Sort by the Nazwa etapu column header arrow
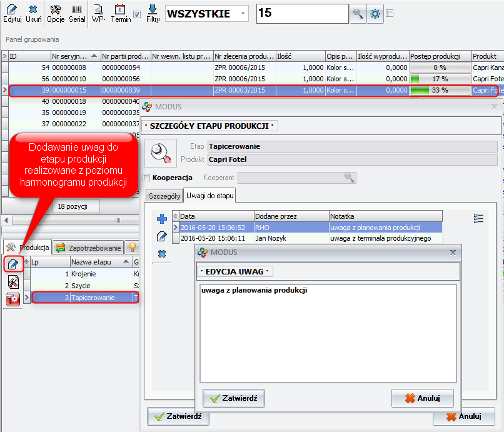 click(x=127, y=262)
